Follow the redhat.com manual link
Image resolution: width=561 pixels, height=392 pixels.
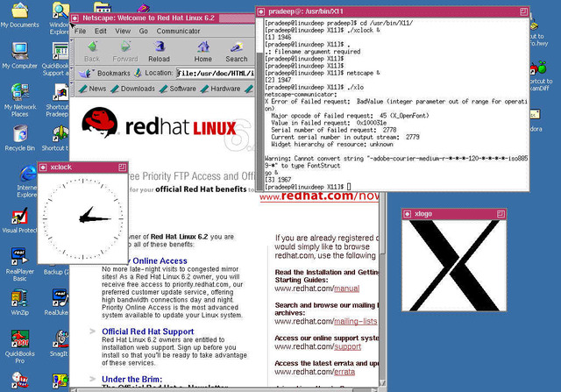[x=346, y=289]
